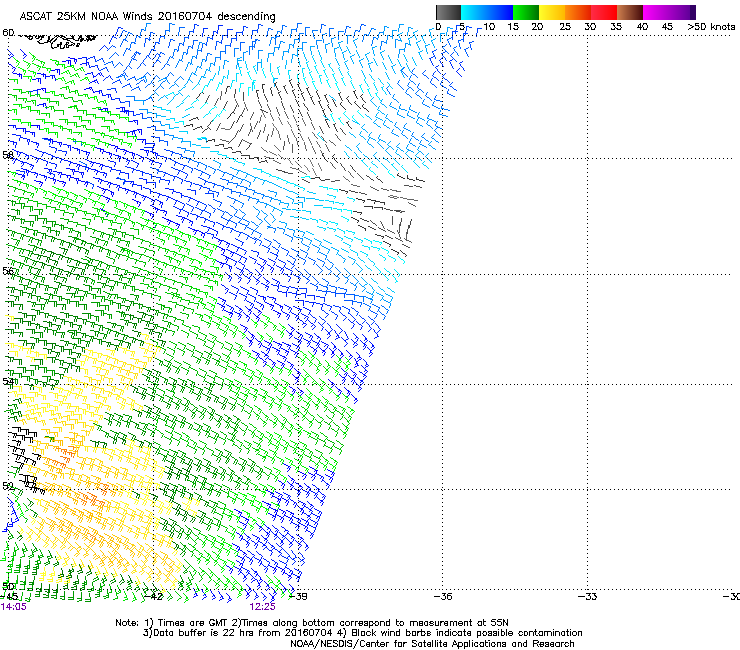Click the "10" knots legend tick label
This screenshot has height=650, width=740.
tap(489, 27)
